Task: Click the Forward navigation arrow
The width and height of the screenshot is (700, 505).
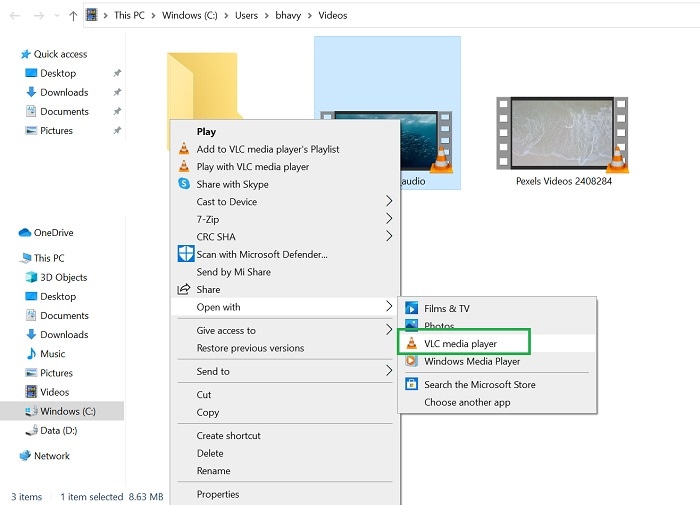Action: pyautogui.click(x=39, y=16)
